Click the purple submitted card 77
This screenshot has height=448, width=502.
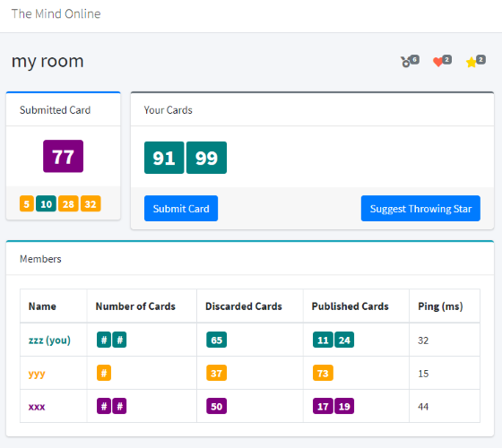click(x=63, y=156)
